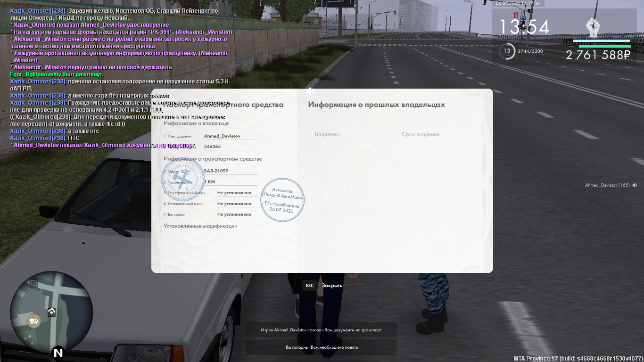Click Не установлено beside Установленный винил
This screenshot has height=362, width=644.
click(234, 204)
